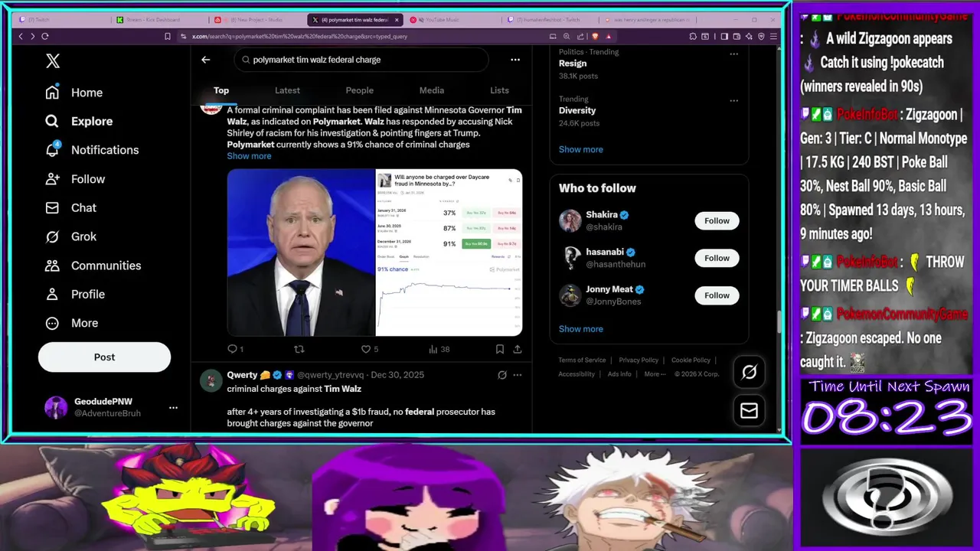Show more trending topics
Image resolution: width=980 pixels, height=551 pixels.
[x=580, y=149]
